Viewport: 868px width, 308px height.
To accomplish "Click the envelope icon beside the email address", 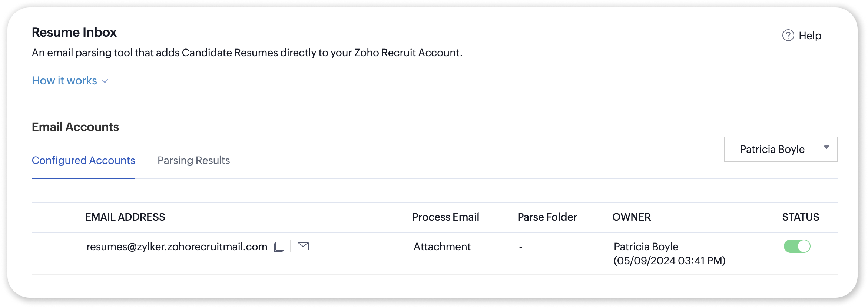I will tap(303, 246).
